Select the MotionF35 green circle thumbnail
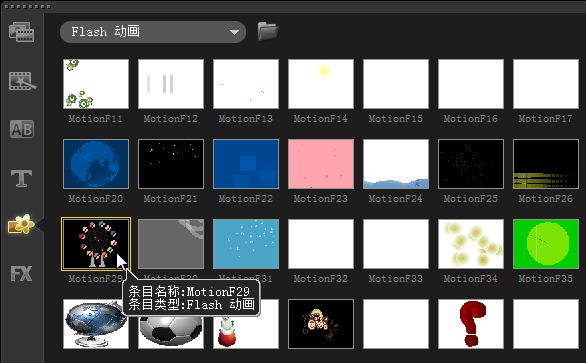This screenshot has width=586, height=363. 546,244
